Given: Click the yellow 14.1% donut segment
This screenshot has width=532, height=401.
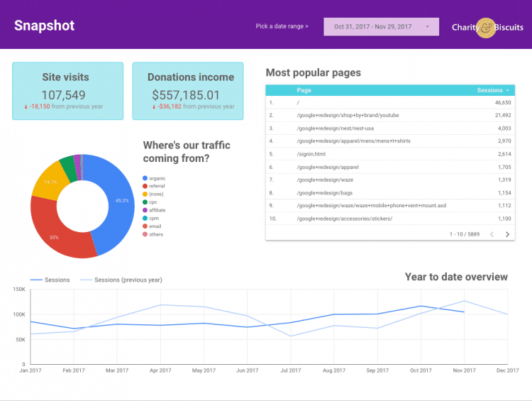Looking at the screenshot, I should [51, 182].
